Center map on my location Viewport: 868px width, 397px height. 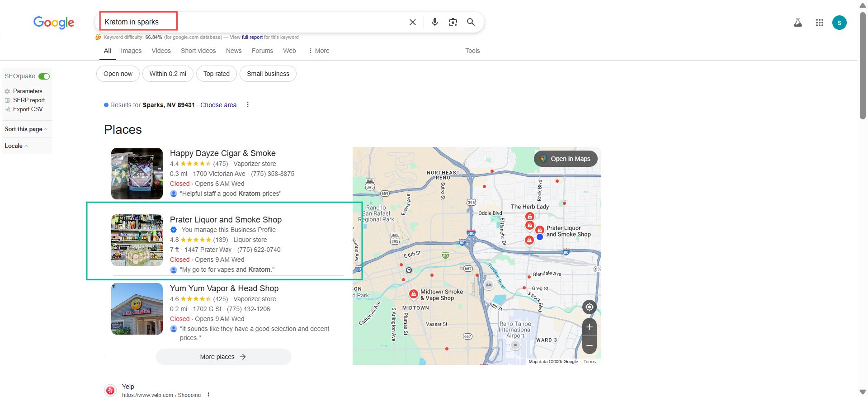(x=589, y=307)
